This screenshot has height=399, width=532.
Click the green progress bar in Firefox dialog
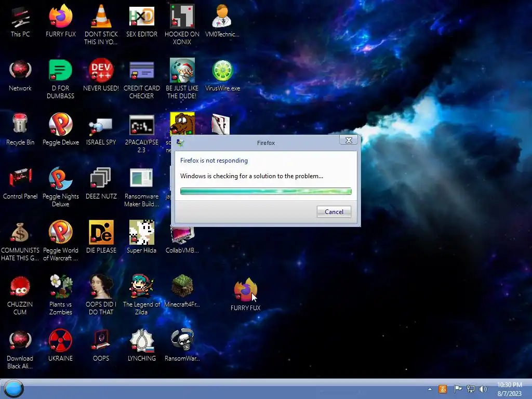coord(265,191)
